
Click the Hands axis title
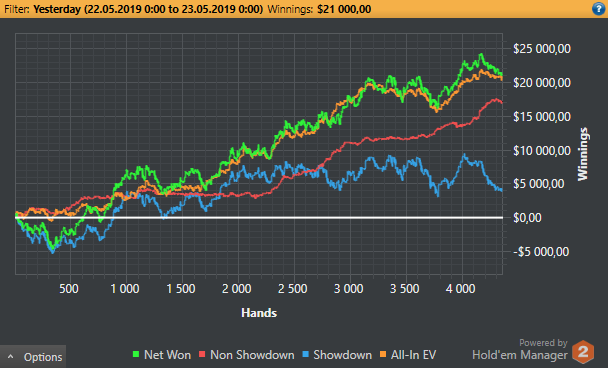pyautogui.click(x=259, y=313)
